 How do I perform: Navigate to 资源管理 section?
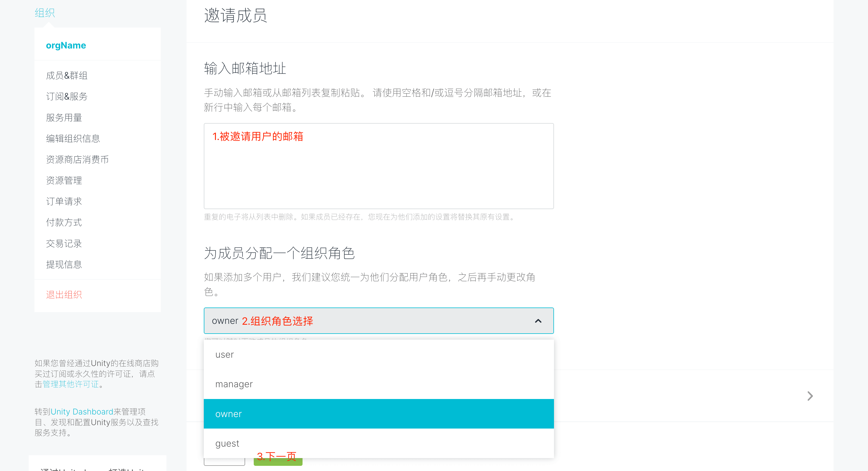64,180
